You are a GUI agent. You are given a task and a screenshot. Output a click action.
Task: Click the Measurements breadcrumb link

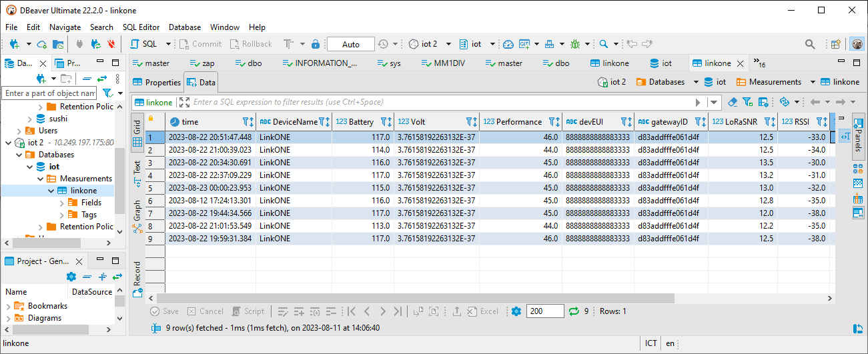pos(769,82)
